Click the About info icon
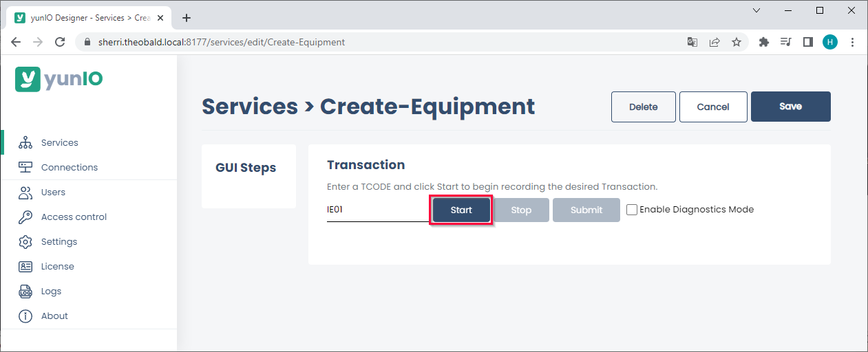 pyautogui.click(x=25, y=316)
